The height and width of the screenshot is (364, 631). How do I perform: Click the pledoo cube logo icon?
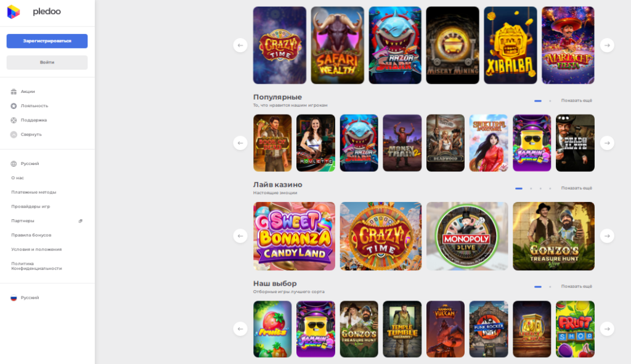coord(14,12)
